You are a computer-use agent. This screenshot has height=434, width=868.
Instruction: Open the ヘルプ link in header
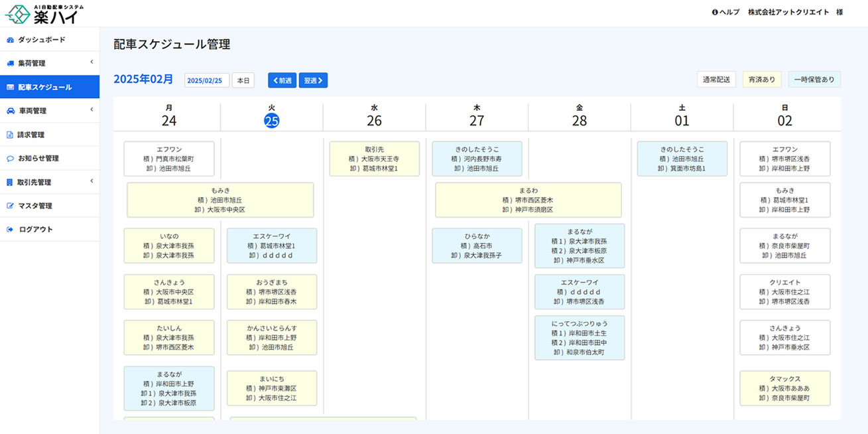pyautogui.click(x=725, y=13)
